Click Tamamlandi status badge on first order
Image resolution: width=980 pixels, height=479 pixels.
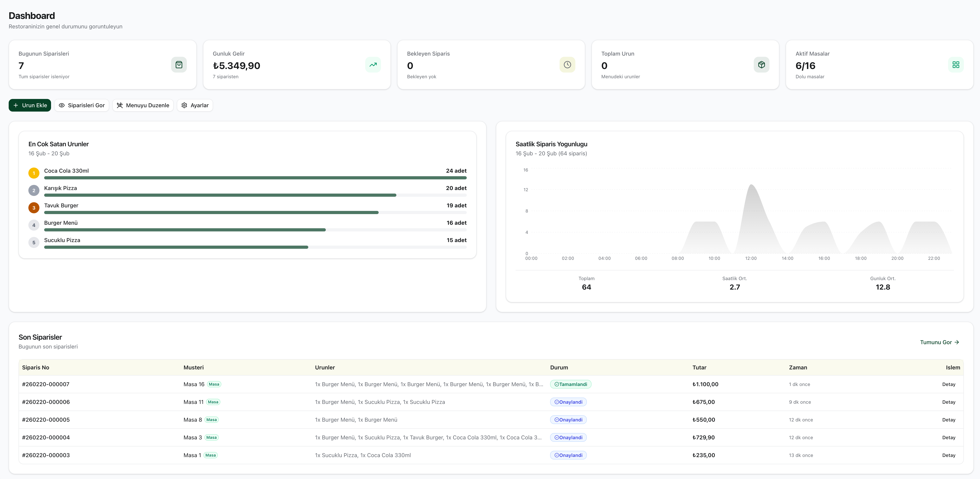pyautogui.click(x=571, y=384)
